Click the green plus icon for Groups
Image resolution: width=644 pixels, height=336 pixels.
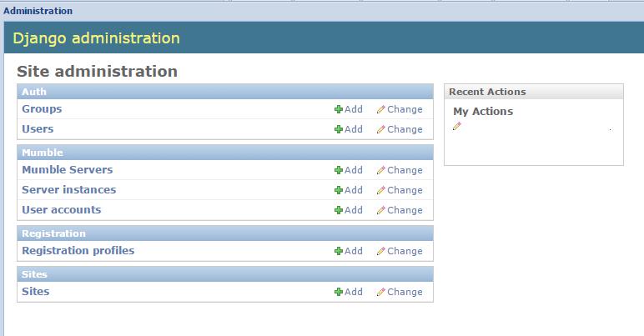click(x=339, y=109)
